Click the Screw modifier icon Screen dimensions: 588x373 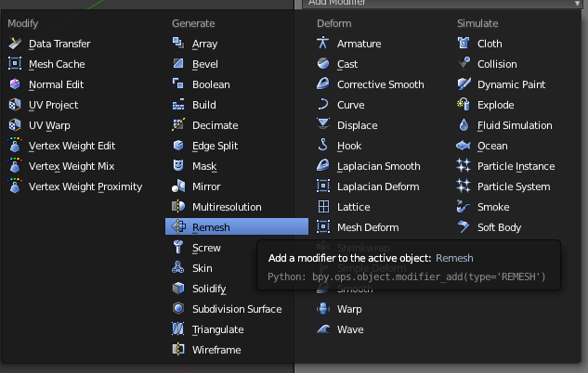178,248
